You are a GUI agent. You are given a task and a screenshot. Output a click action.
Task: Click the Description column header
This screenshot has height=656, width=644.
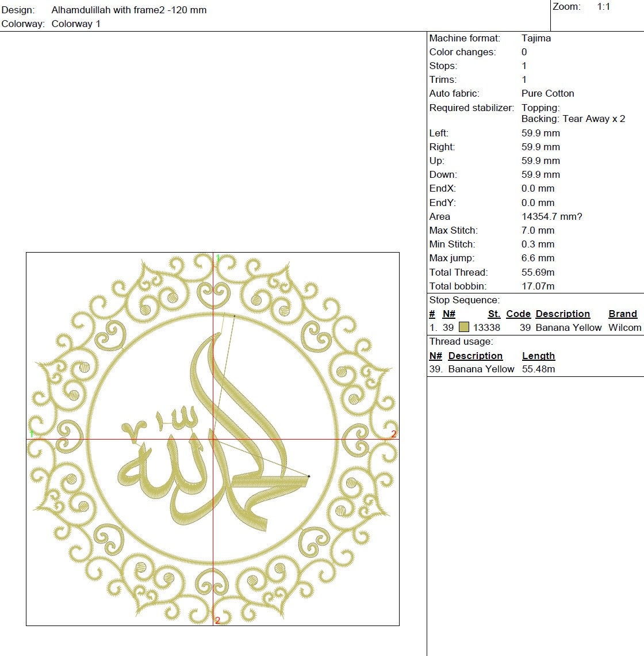(562, 314)
